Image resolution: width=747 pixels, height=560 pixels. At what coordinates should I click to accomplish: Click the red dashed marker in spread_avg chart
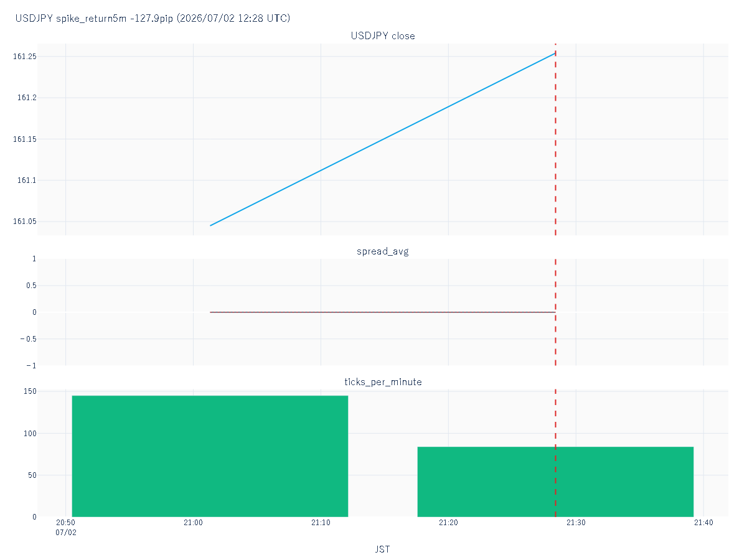point(555,312)
